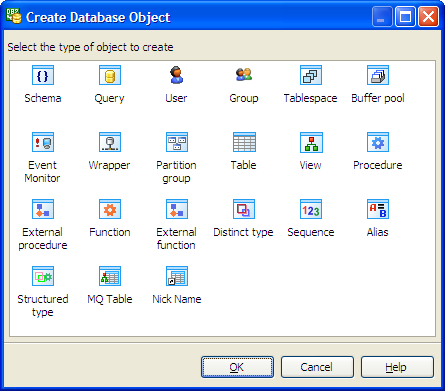Select the Buffer pool icon
The width and height of the screenshot is (445, 391).
(378, 75)
